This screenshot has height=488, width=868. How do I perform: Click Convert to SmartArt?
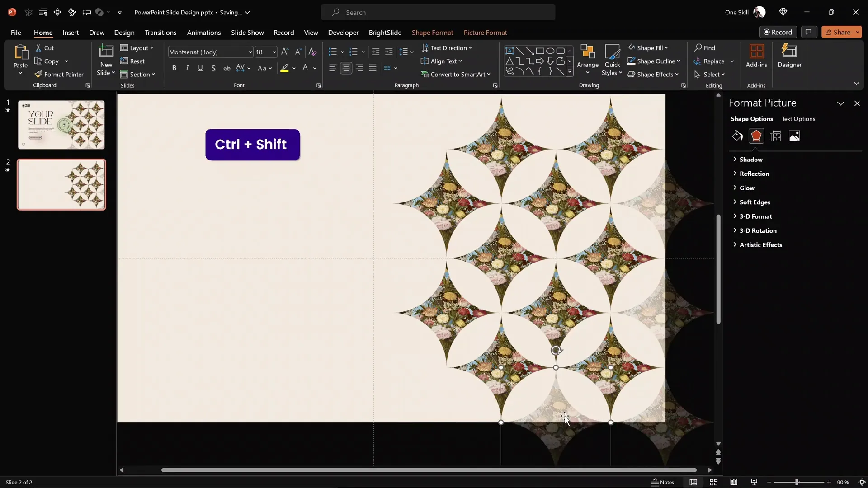click(455, 75)
